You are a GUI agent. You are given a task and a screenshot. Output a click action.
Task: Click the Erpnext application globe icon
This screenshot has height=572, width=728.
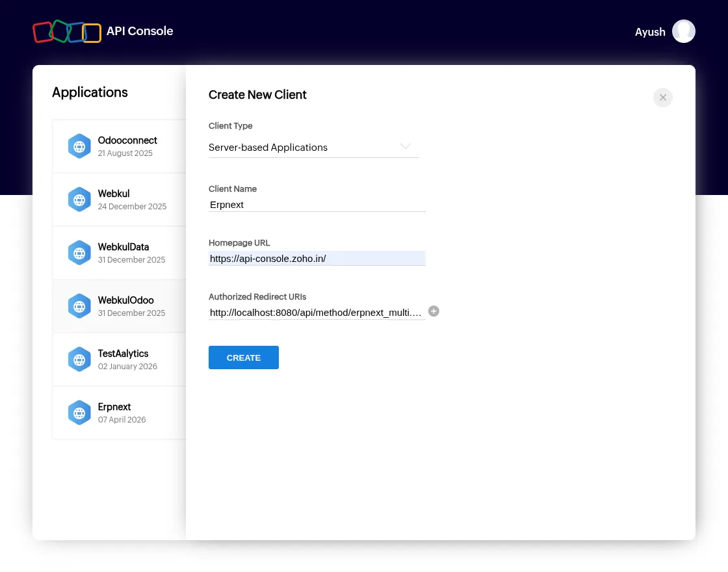pyautogui.click(x=79, y=413)
